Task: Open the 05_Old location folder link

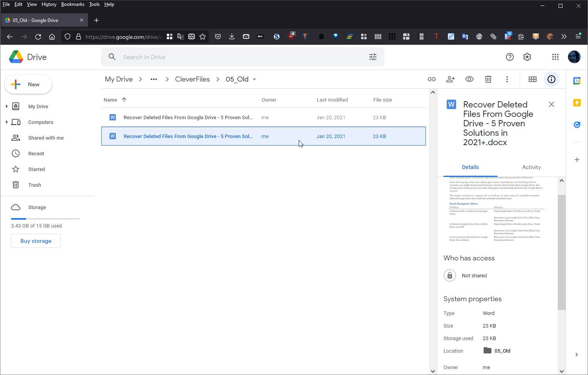Action: (497, 351)
